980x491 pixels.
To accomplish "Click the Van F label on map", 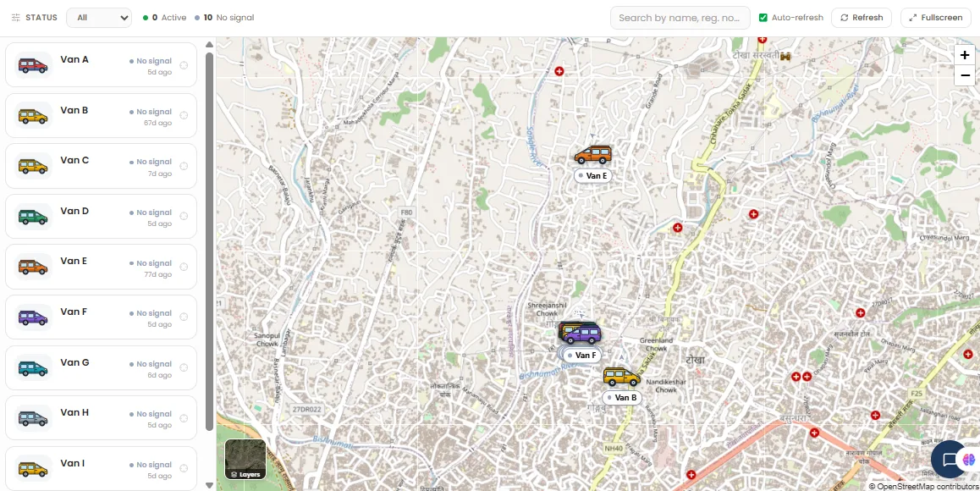I will tap(582, 356).
